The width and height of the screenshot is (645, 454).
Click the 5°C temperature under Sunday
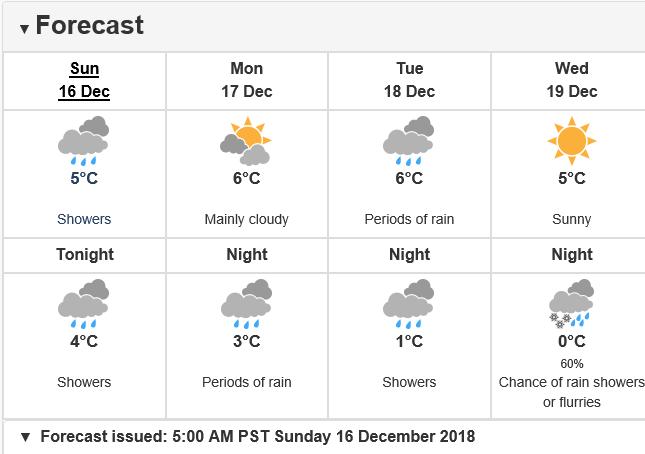pos(84,178)
